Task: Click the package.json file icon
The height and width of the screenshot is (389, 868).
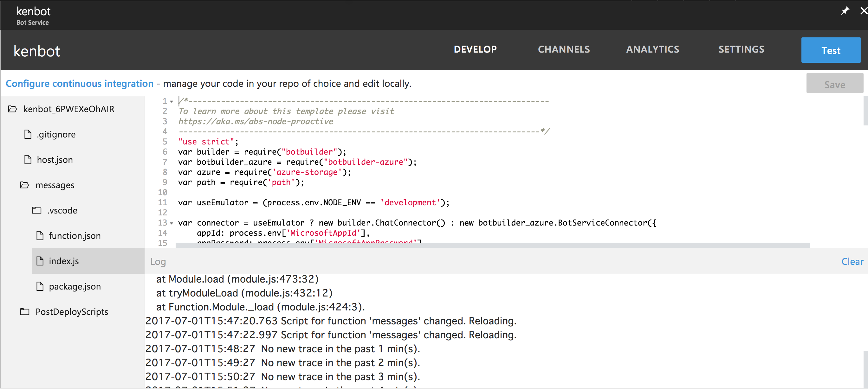Action: pos(40,286)
